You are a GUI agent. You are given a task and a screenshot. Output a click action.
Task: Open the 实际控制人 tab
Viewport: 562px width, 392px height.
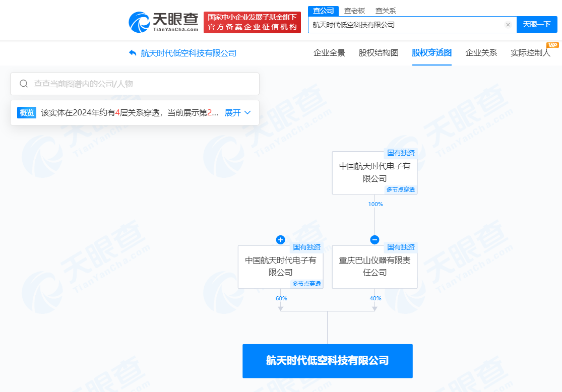point(530,53)
